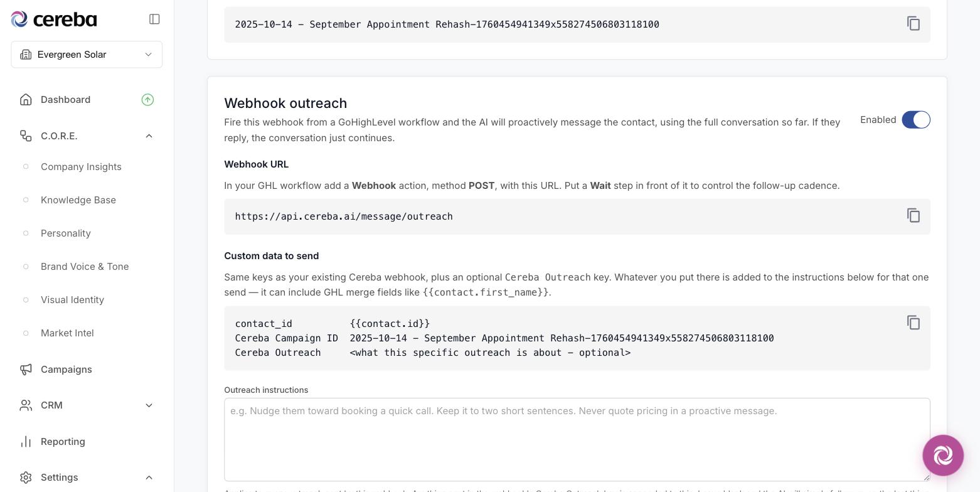980x492 pixels.
Task: Click the Settings gear icon
Action: (26, 478)
